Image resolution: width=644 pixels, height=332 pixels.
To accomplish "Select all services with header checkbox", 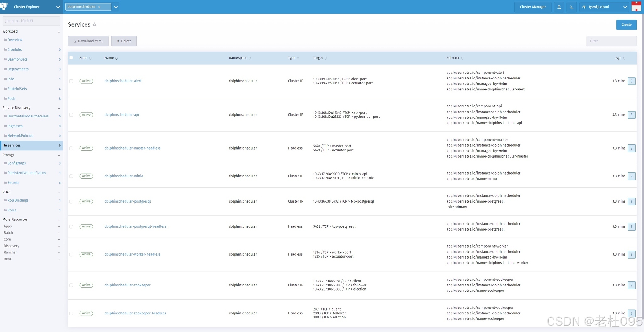I will point(71,58).
